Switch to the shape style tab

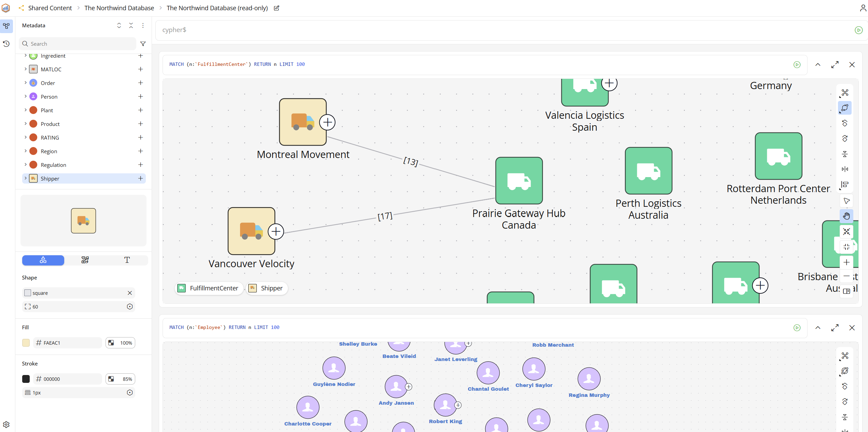43,260
